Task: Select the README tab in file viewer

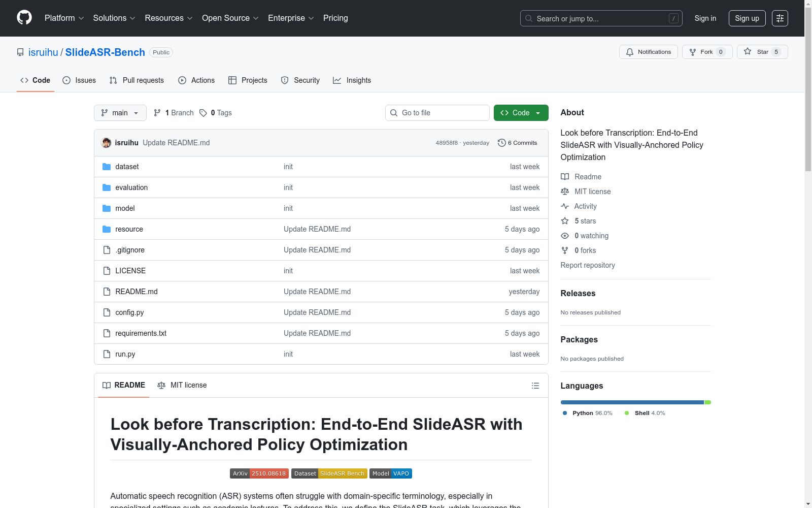Action: point(124,385)
